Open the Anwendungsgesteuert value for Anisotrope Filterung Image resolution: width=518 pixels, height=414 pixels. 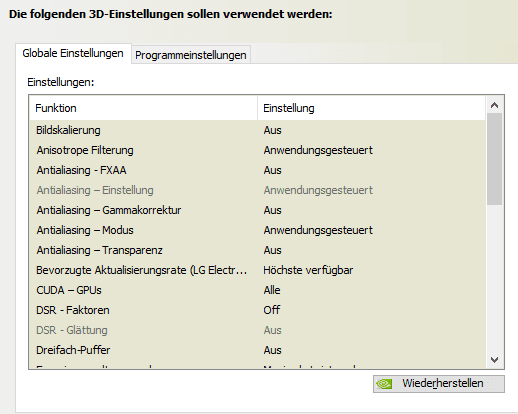pyautogui.click(x=318, y=150)
